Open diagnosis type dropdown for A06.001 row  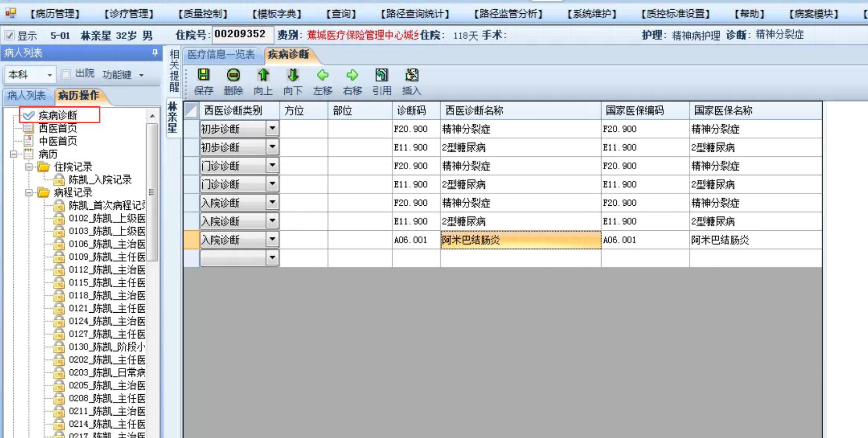273,239
